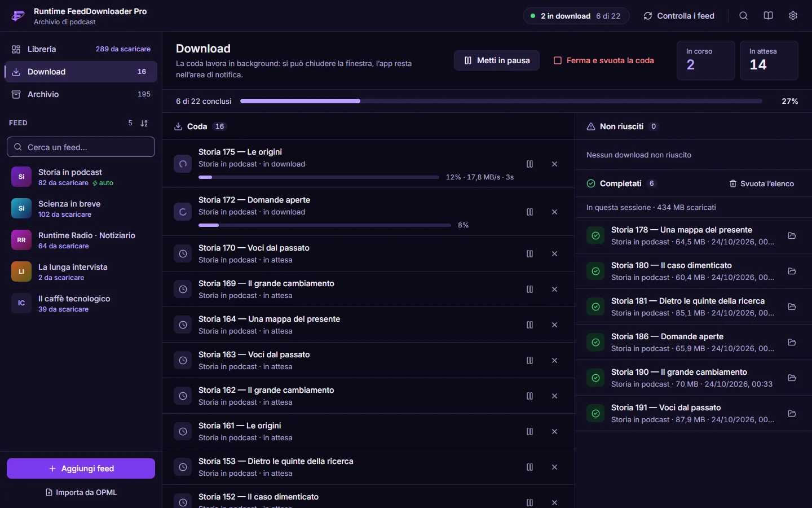
Task: Click Aggiungi feed button
Action: 81,468
